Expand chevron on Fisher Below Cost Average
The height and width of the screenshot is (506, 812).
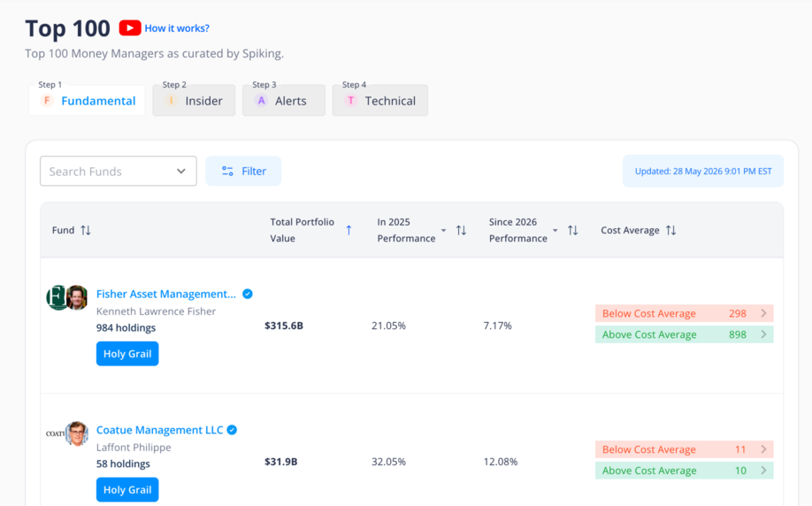tap(764, 313)
